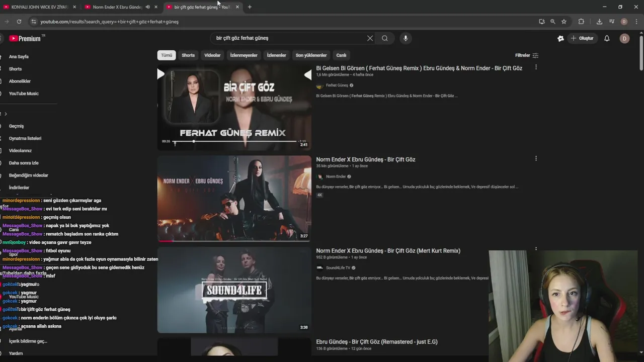Open Videolarınız in sidebar
The image size is (644, 362).
click(x=20, y=151)
